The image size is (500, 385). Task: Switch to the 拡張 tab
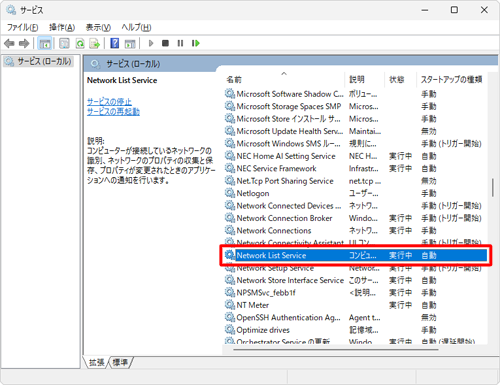click(97, 362)
